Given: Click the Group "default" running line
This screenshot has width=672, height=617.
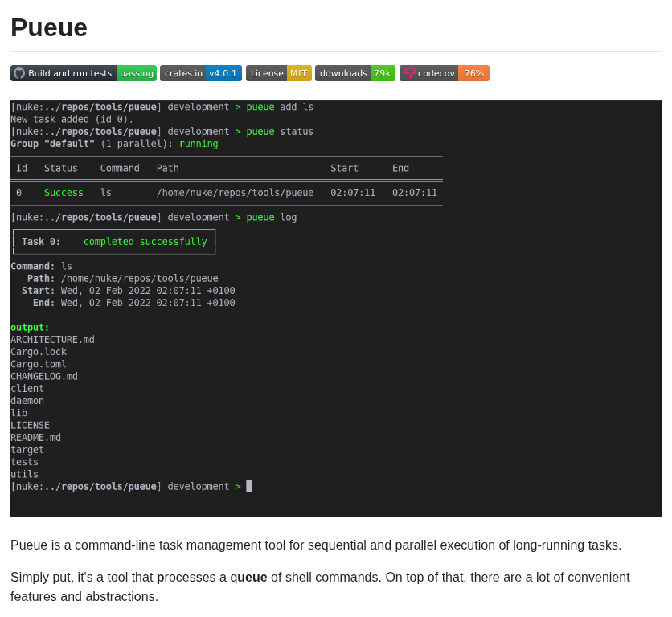Looking at the screenshot, I should [x=114, y=144].
